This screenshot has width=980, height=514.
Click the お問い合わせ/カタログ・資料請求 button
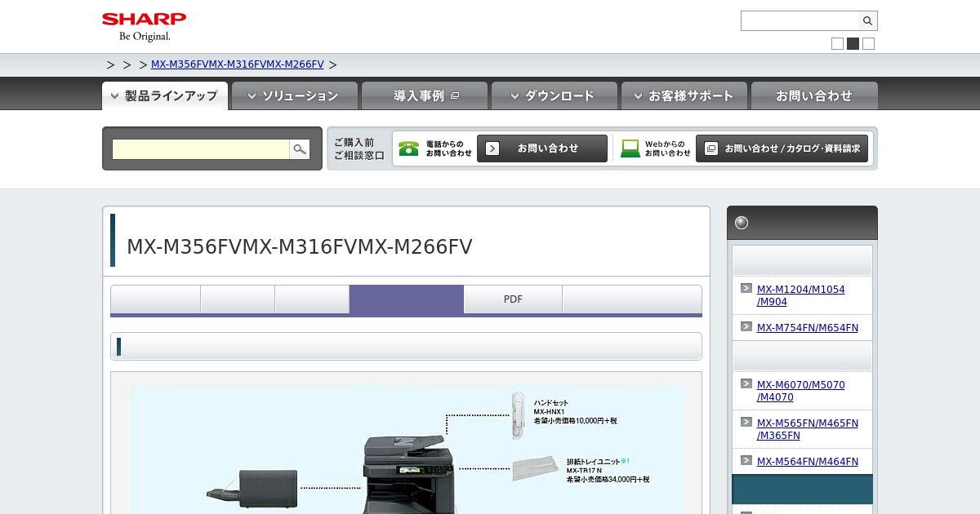coord(782,148)
